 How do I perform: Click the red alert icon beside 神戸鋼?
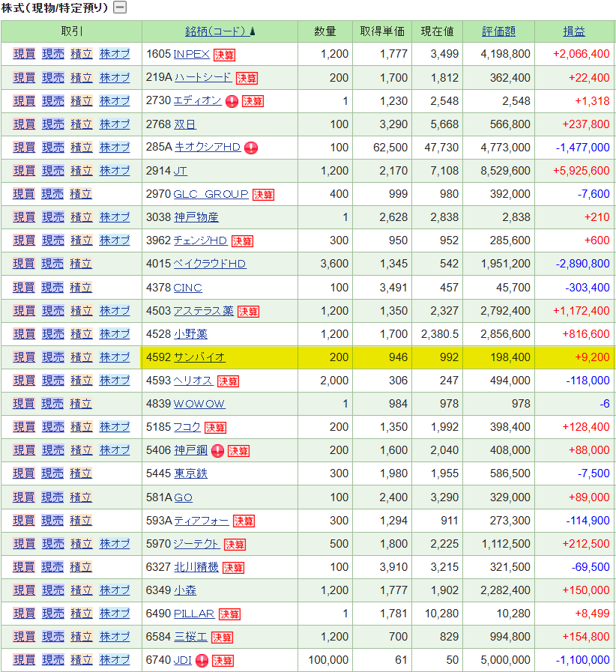click(218, 451)
